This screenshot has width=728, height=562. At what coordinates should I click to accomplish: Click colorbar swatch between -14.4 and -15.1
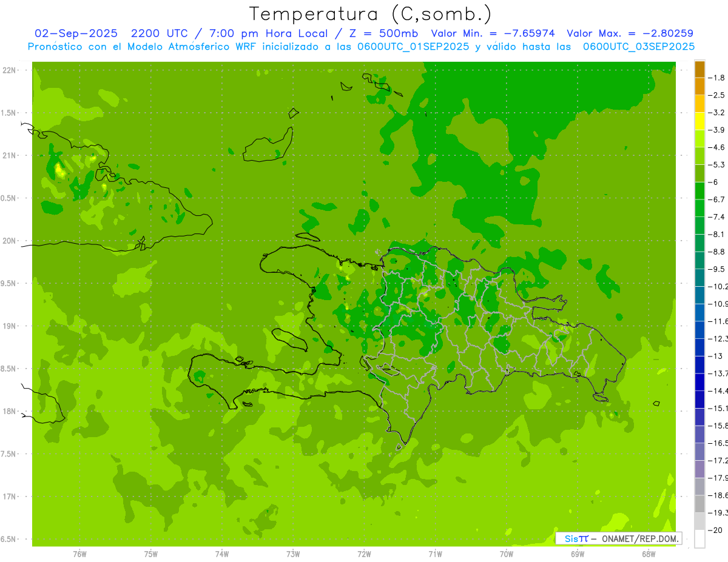coord(699,400)
